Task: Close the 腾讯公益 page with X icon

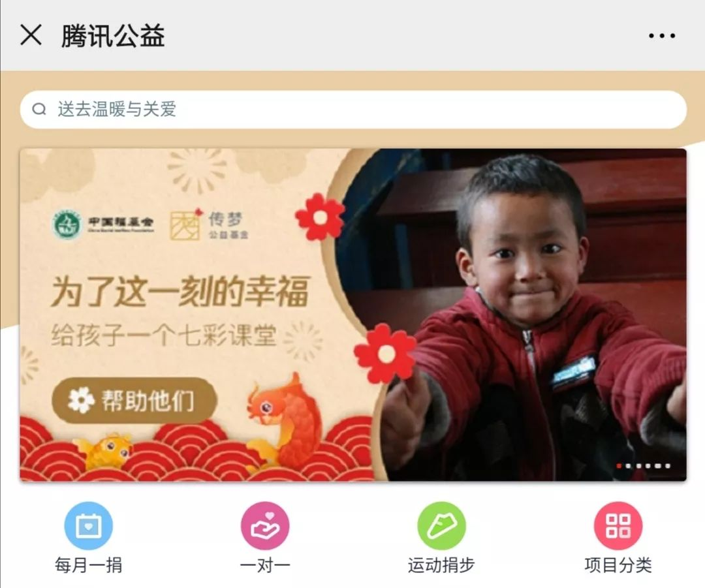Action: pyautogui.click(x=31, y=35)
